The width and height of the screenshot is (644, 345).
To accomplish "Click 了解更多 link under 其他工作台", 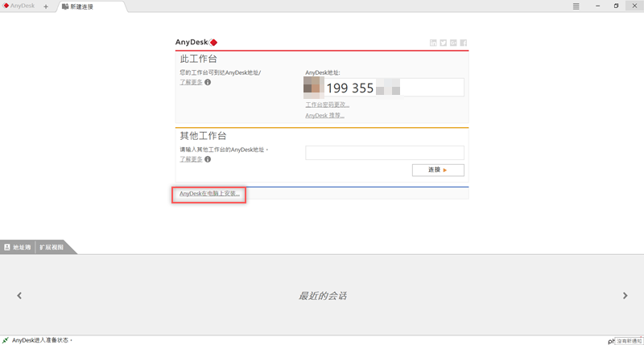I will [x=191, y=159].
